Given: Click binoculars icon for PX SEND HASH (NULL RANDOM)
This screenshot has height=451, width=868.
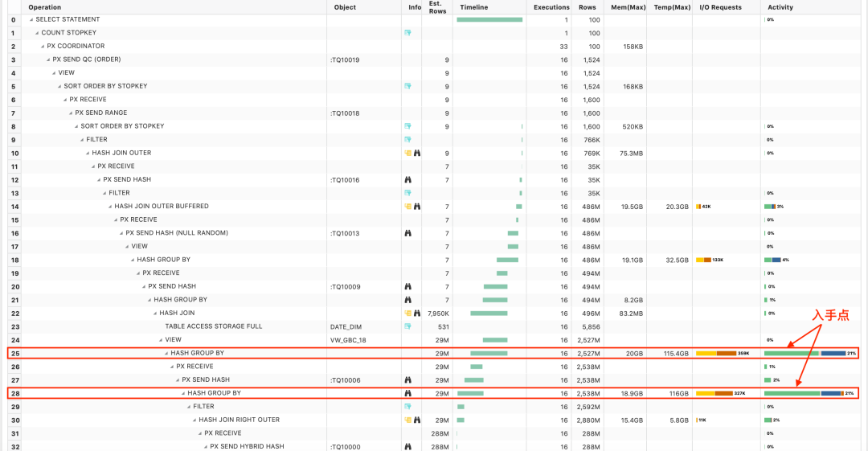Looking at the screenshot, I should tap(408, 233).
